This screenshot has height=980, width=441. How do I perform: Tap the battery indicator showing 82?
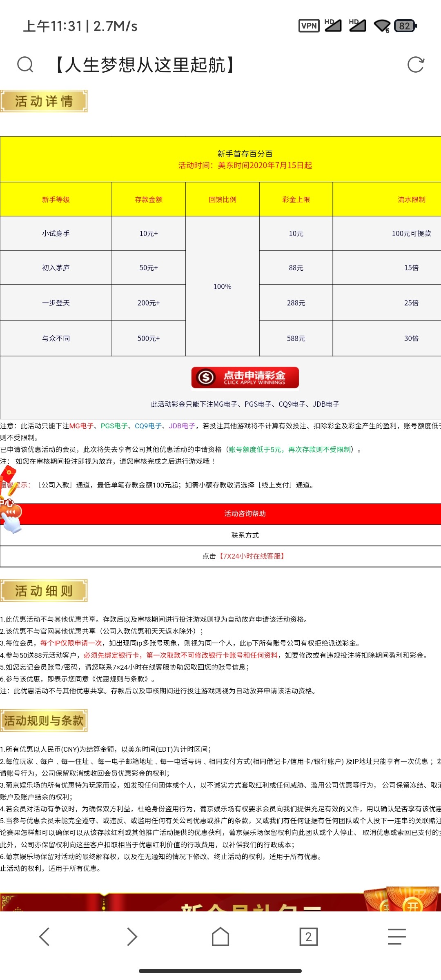[x=405, y=26]
